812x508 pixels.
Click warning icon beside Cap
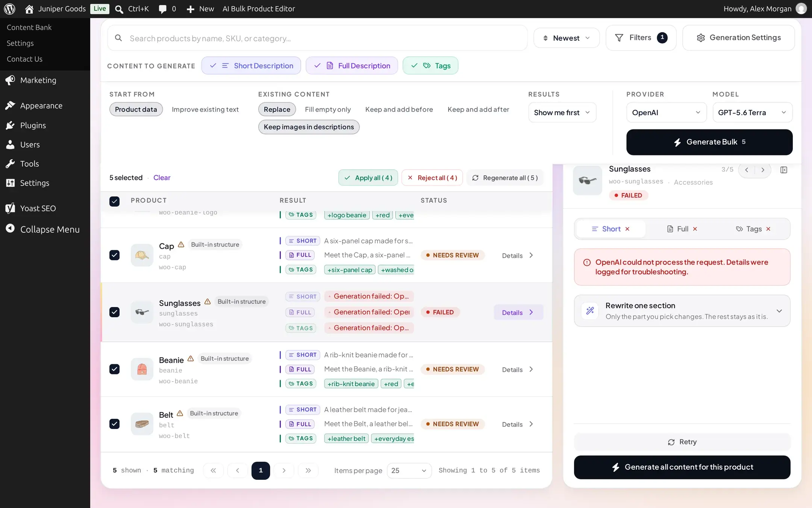click(x=181, y=245)
